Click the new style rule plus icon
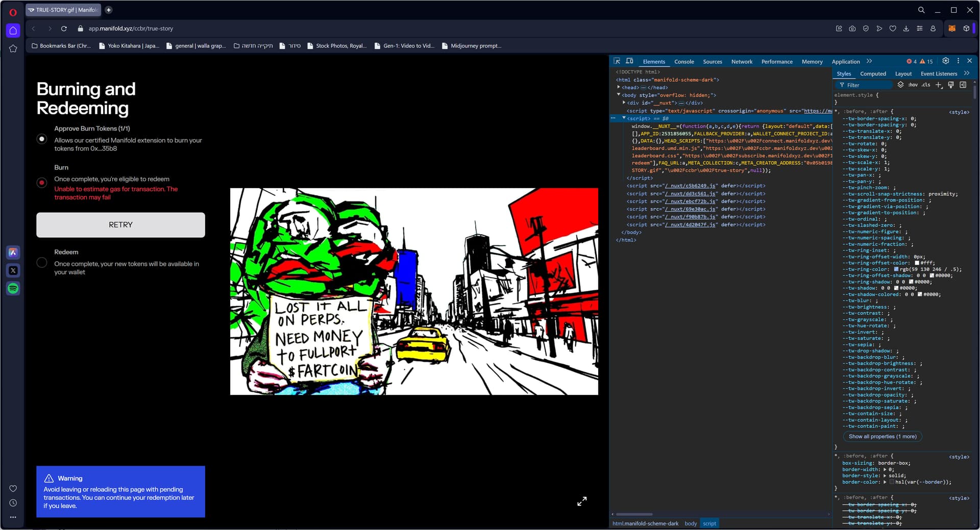Viewport: 980px width, 530px height. coord(938,85)
